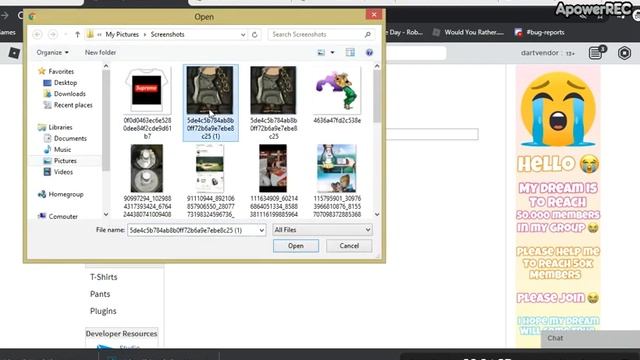The image size is (640, 360).
Task: Open the Roblox messages icon with badge
Action: click(x=597, y=52)
